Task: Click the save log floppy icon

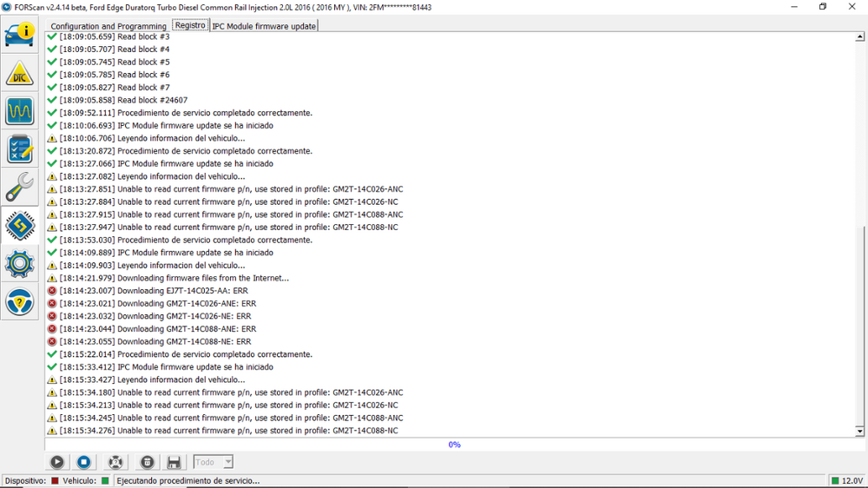Action: click(174, 462)
